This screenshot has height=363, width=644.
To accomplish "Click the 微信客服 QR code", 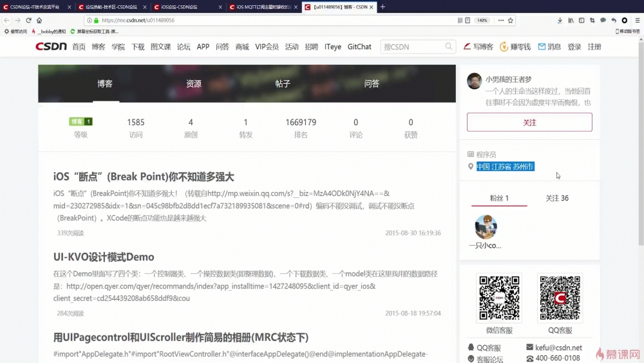I will click(500, 298).
